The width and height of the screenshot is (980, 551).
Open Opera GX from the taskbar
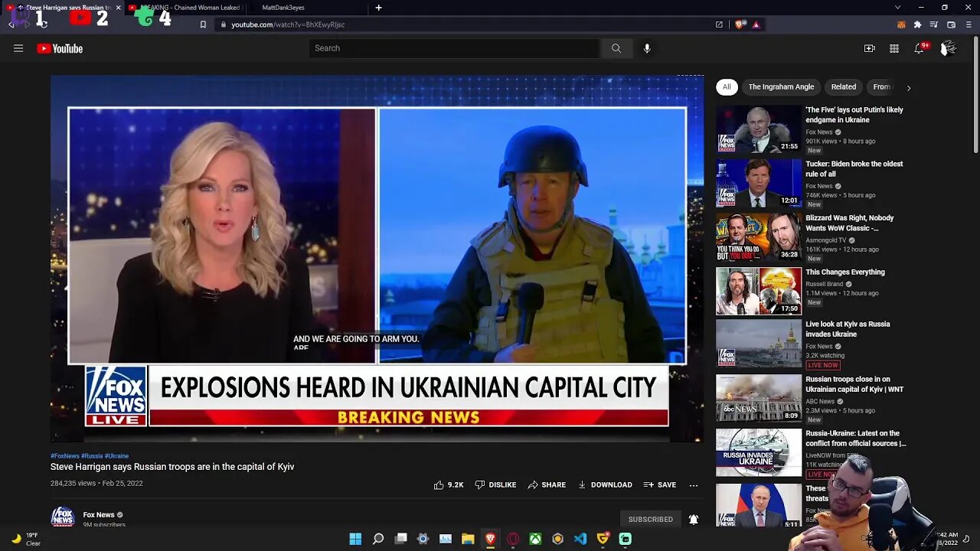click(513, 539)
